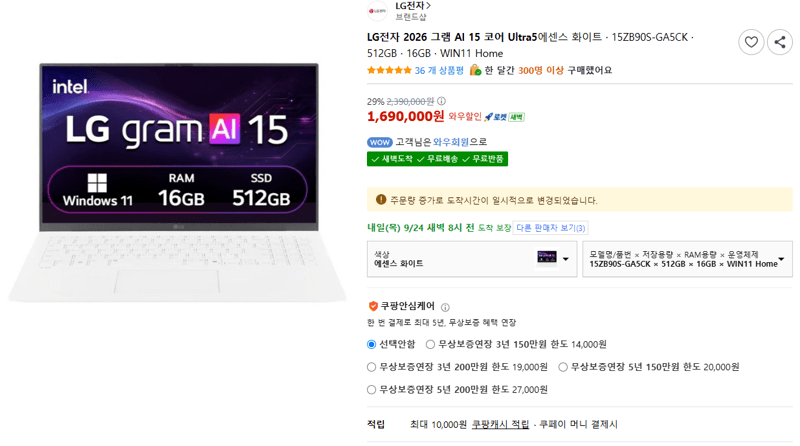The height and width of the screenshot is (446, 800).
Task: View other sellers via 다른 판매자 보기(3)
Action: click(x=551, y=228)
